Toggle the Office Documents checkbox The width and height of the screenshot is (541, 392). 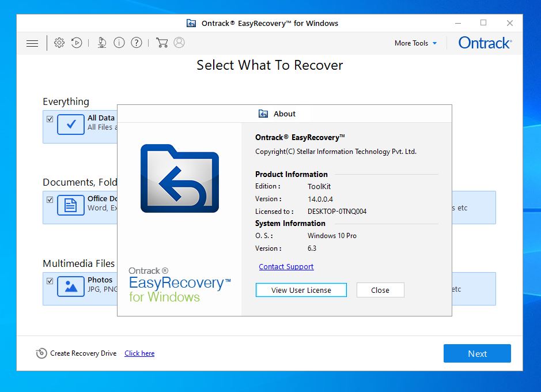click(x=50, y=200)
